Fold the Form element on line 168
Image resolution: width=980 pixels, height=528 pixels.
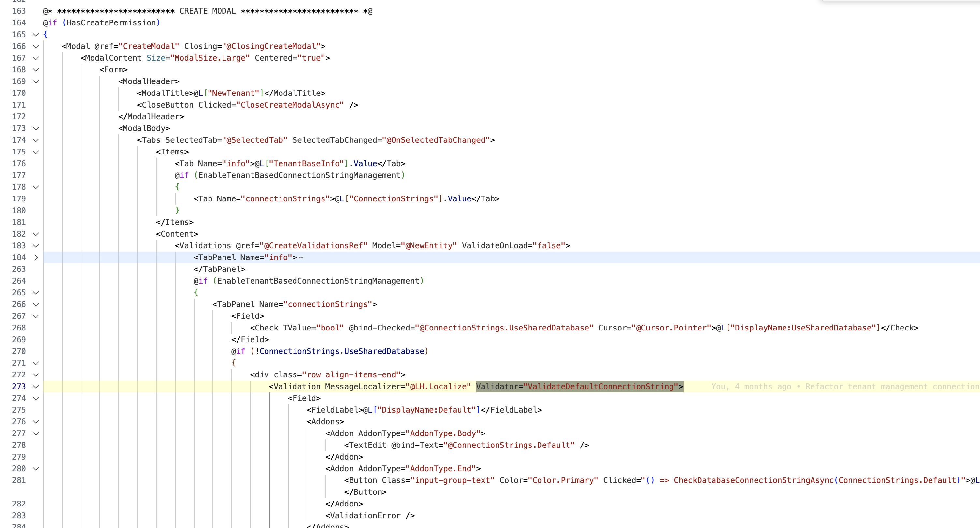[x=36, y=70]
